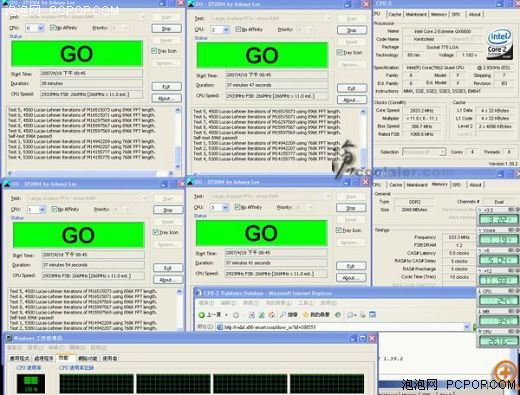Open the SPD tab in lower CPU-Z window
520x395 pixels.
(x=456, y=185)
